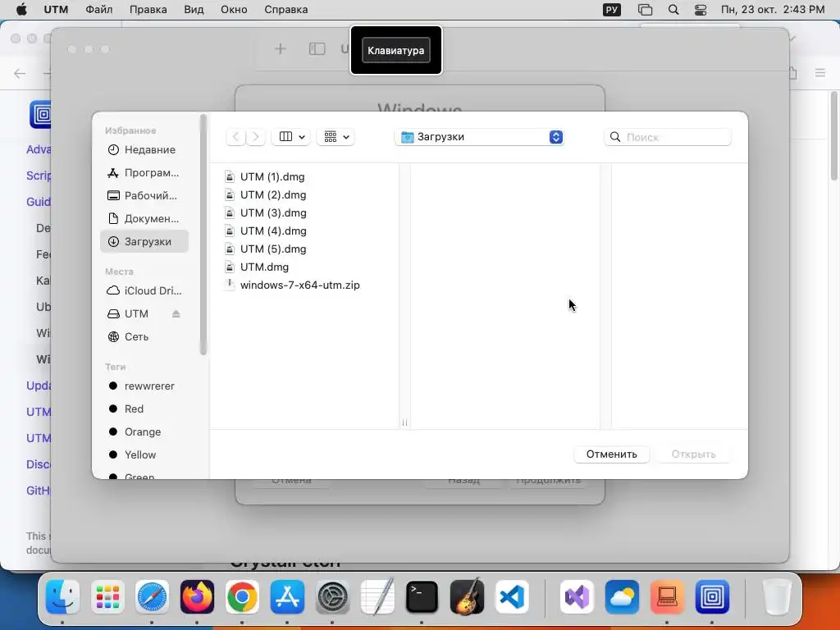Screen dimensions: 840x630
Task: Click the browser page scrollbar behind the dialog
Action: point(834,137)
